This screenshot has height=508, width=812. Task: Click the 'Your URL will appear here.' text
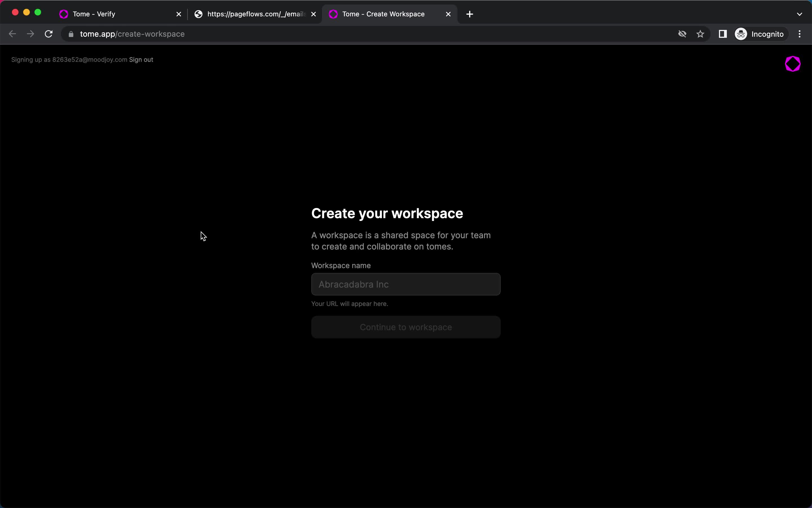coord(350,304)
